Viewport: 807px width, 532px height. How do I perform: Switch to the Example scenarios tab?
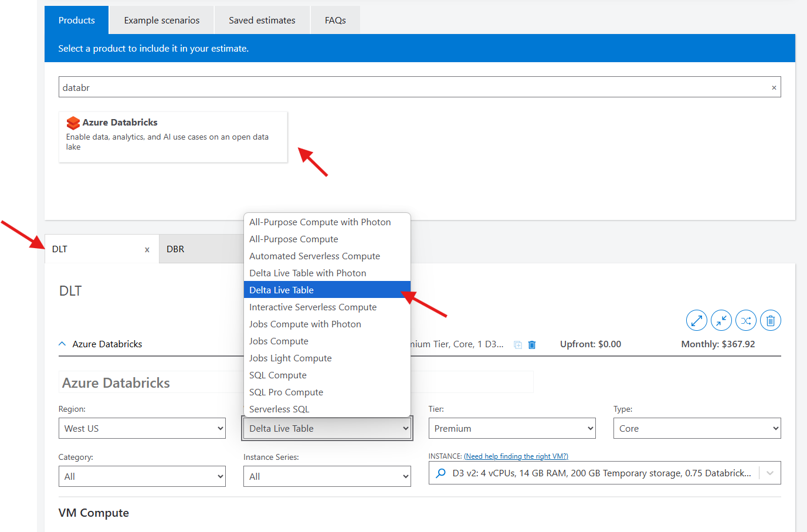[162, 20]
